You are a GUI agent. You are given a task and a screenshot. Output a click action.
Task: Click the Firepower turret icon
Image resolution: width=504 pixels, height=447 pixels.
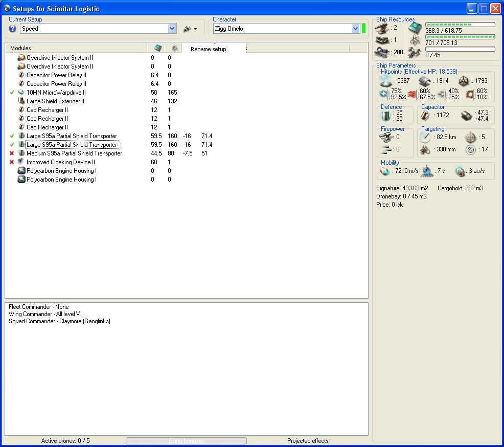[386, 137]
